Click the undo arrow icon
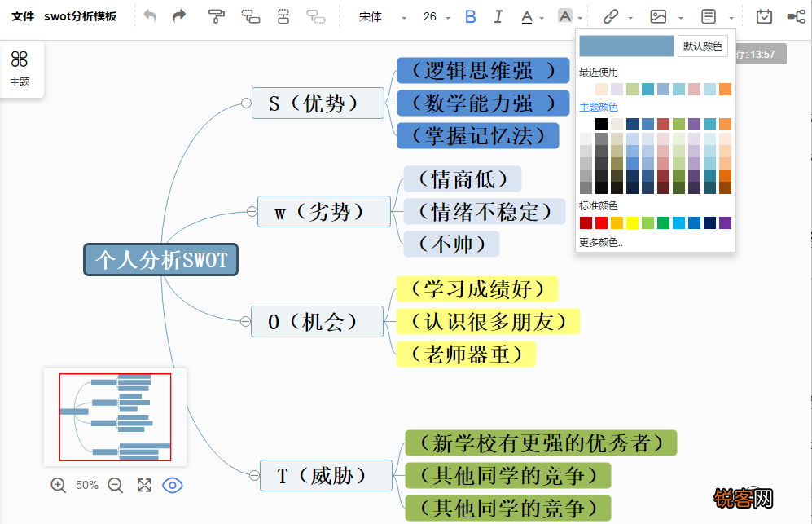The image size is (812, 524). pos(150,16)
